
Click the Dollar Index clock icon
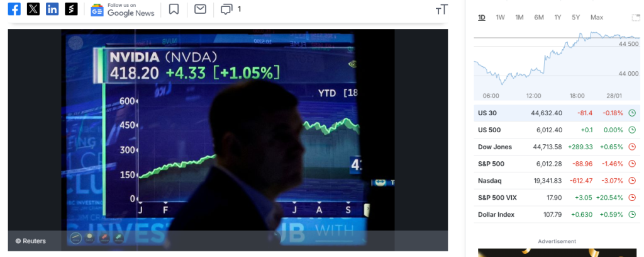coord(632,215)
